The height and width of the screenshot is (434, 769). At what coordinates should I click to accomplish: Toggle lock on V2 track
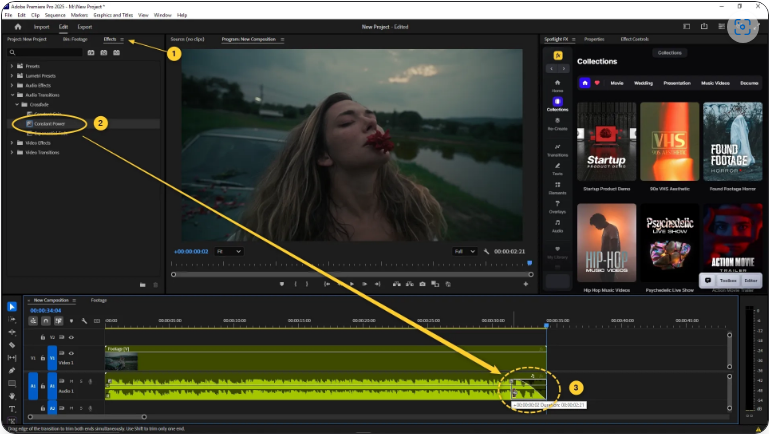(43, 337)
